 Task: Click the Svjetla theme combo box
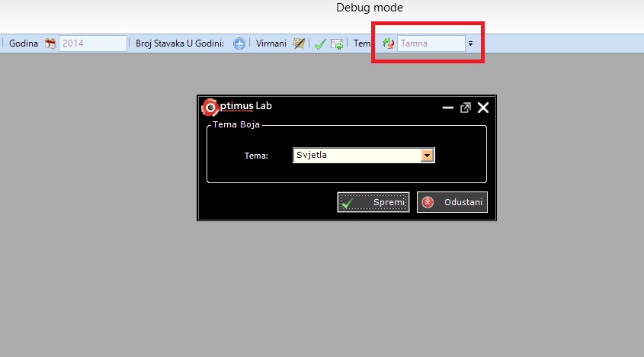[x=357, y=156]
